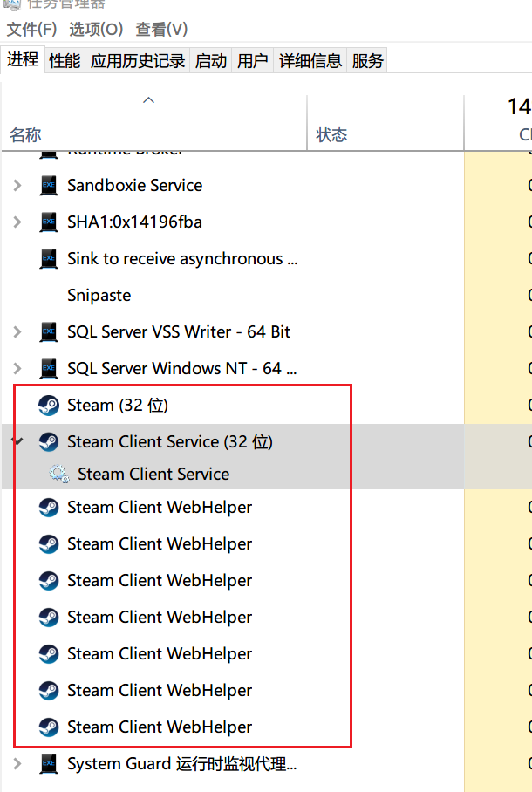Viewport: 532px width, 792px height.
Task: Expand the Sandboxie Service process group
Action: [x=17, y=186]
